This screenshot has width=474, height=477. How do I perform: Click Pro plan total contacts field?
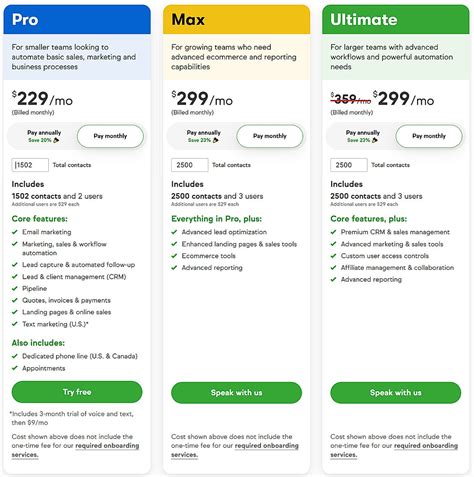coord(30,165)
